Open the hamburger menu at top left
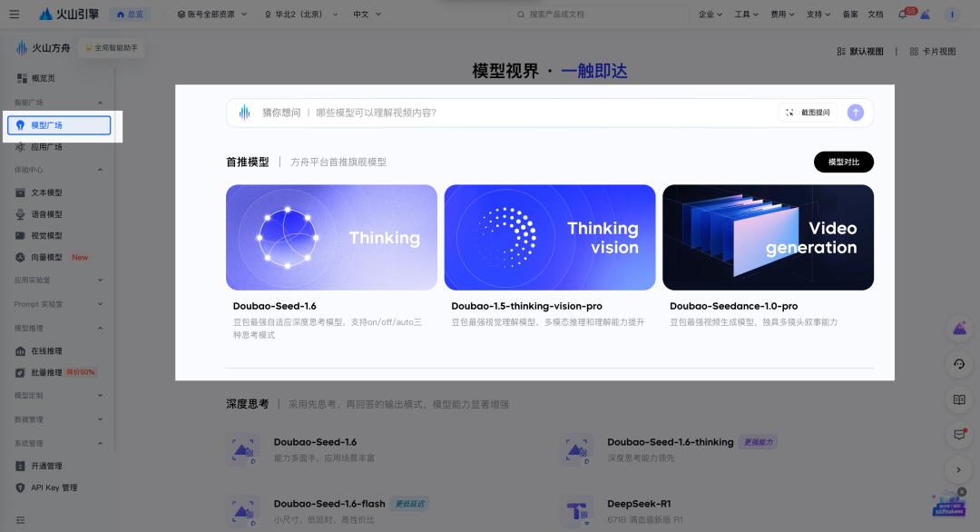The height and width of the screenshot is (532, 980). [x=15, y=15]
